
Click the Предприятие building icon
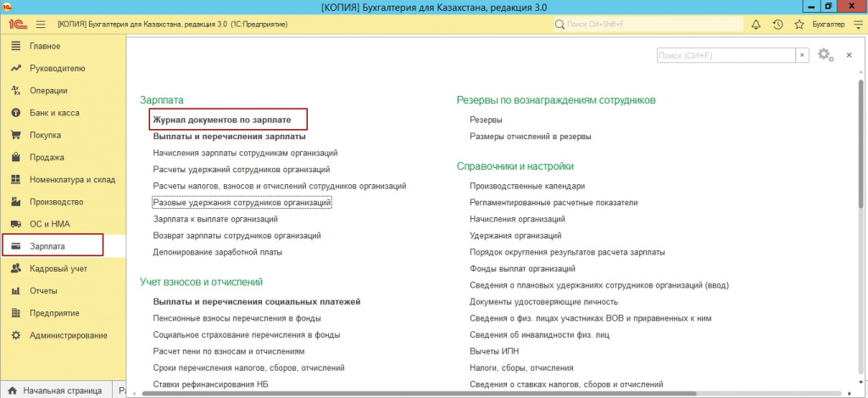click(16, 312)
